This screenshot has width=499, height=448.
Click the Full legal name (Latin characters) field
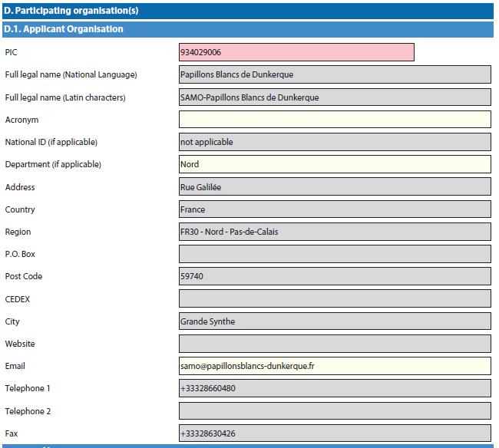(335, 97)
